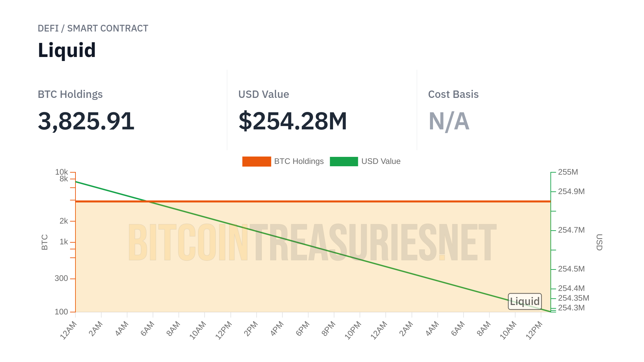Viewport: 644px width, 362px height.
Task: Click the 254.5M label on USD axis
Action: pos(571,269)
